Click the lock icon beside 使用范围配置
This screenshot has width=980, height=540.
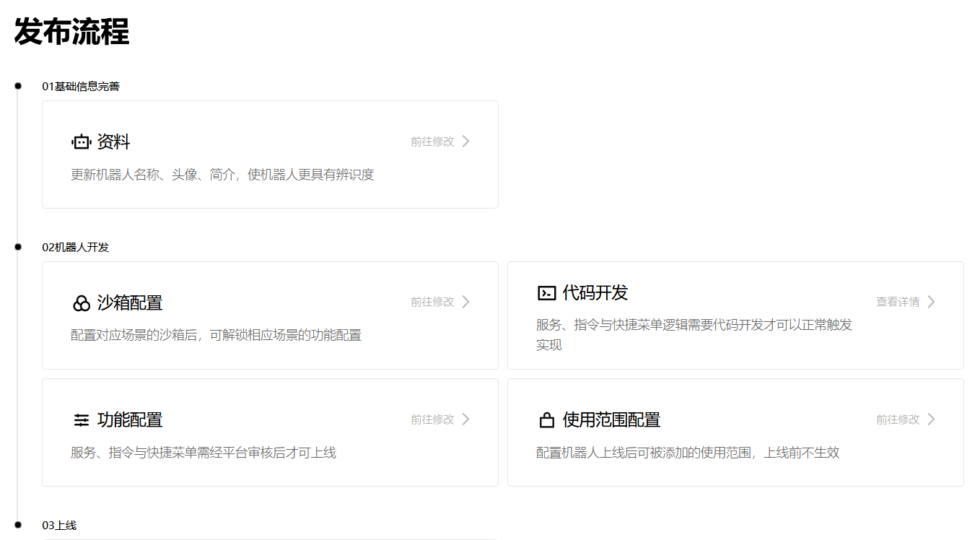click(x=546, y=420)
